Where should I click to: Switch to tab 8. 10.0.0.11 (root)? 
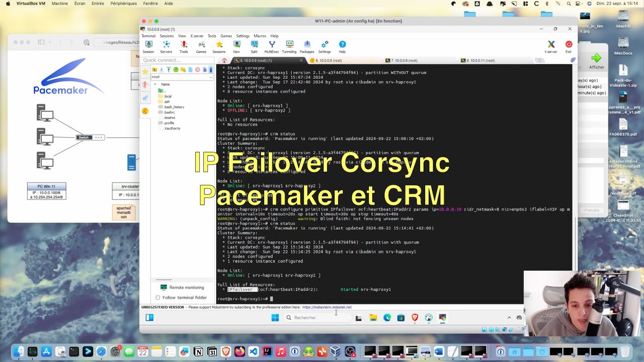coord(496,60)
